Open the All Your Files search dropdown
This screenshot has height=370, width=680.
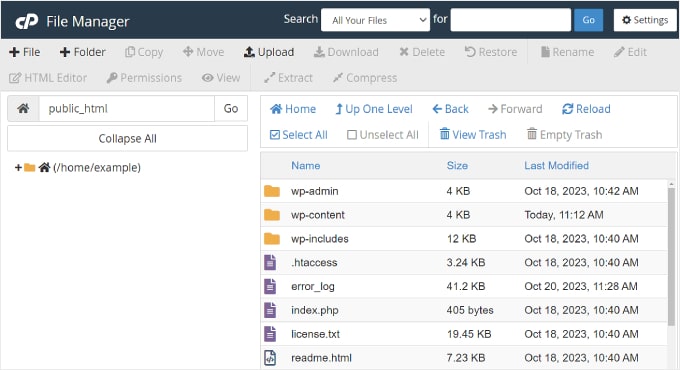[376, 20]
